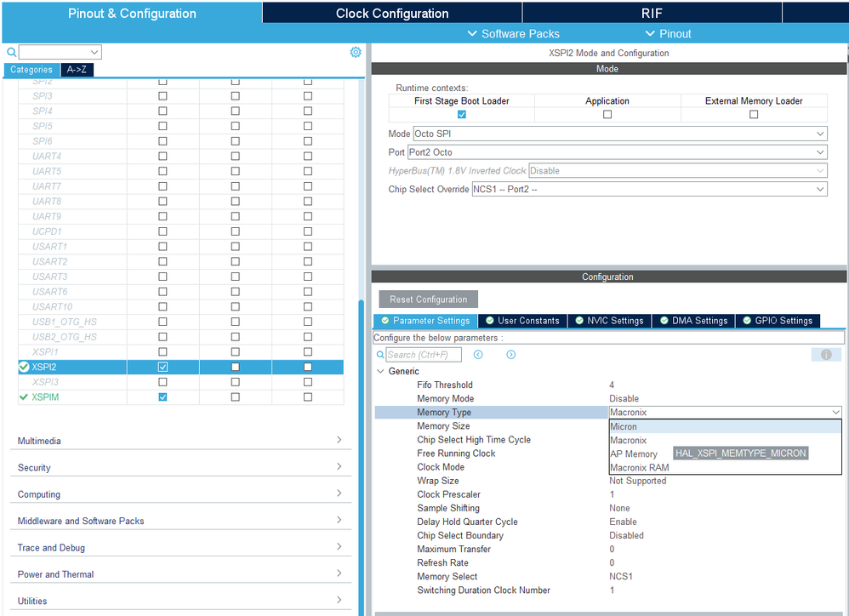Tick External Memory Loader checkbox
Image resolution: width=849 pixels, height=616 pixels.
(x=753, y=114)
